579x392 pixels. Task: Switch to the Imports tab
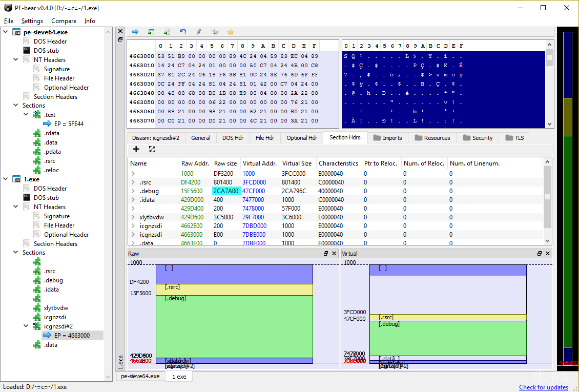point(387,138)
